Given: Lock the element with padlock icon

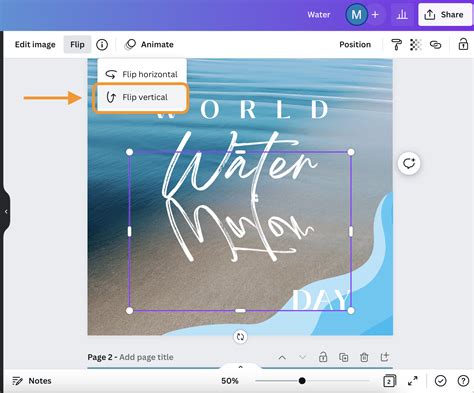Looking at the screenshot, I should pyautogui.click(x=463, y=44).
